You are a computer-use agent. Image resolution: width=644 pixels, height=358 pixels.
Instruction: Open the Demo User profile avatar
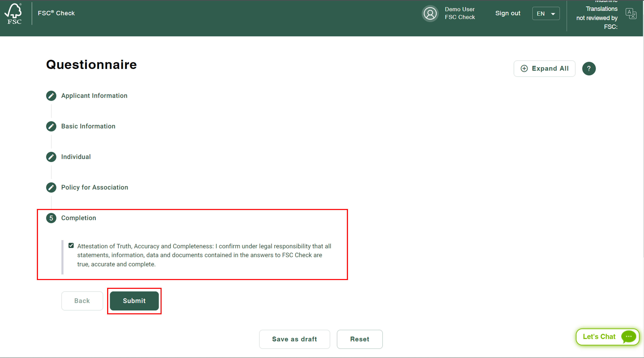click(x=430, y=13)
